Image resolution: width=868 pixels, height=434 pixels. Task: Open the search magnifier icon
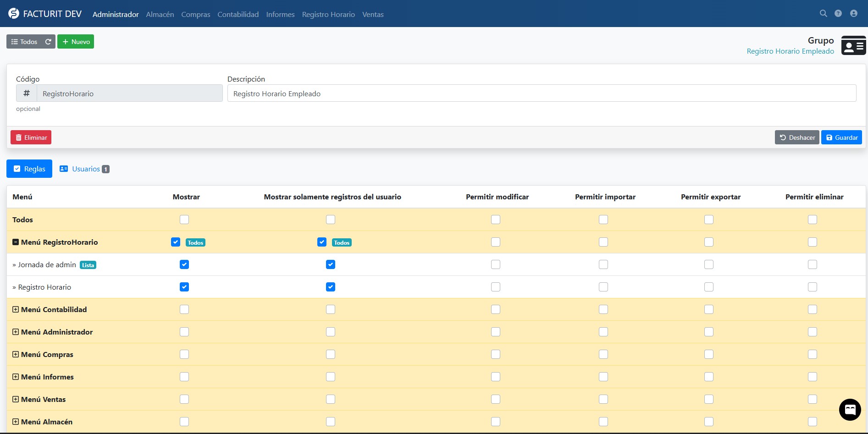823,14
